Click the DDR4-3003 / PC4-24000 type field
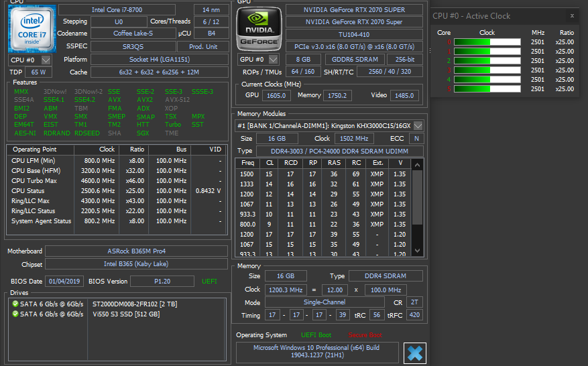Image resolution: width=588 pixels, height=366 pixels. 340,151
